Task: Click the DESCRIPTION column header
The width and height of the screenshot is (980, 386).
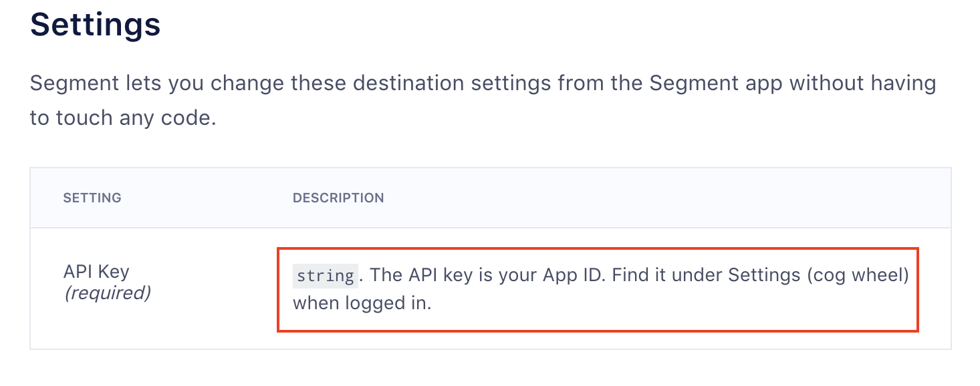Action: point(338,198)
